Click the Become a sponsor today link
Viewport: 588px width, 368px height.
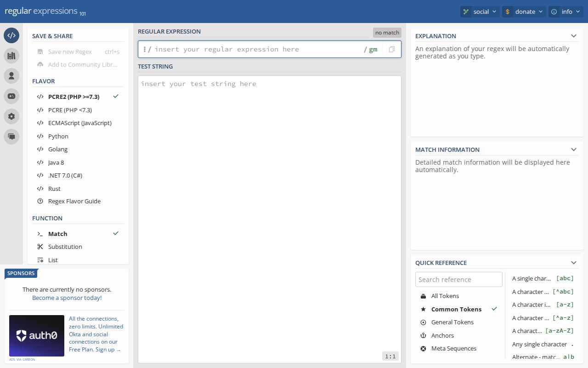[x=66, y=298]
